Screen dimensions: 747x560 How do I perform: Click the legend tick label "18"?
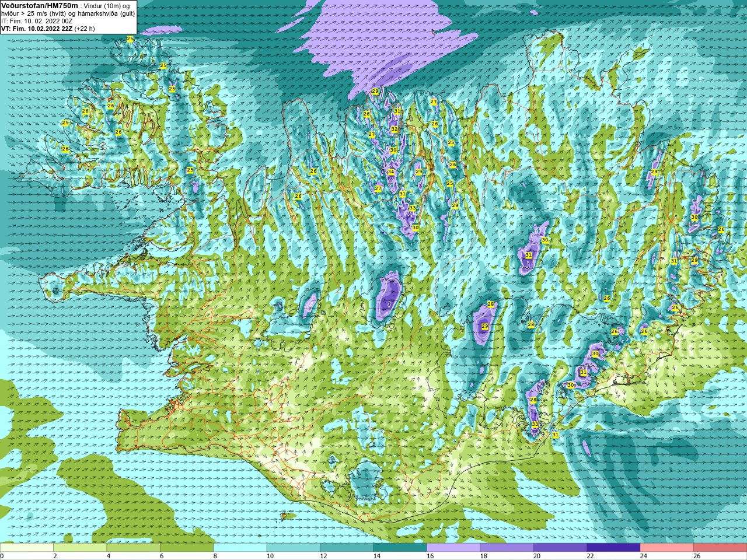point(483,556)
